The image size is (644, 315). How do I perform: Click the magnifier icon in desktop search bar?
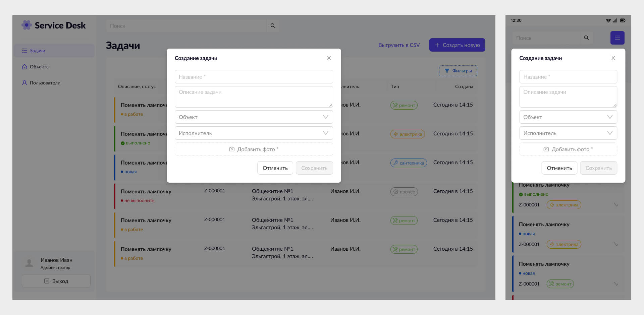pos(273,26)
